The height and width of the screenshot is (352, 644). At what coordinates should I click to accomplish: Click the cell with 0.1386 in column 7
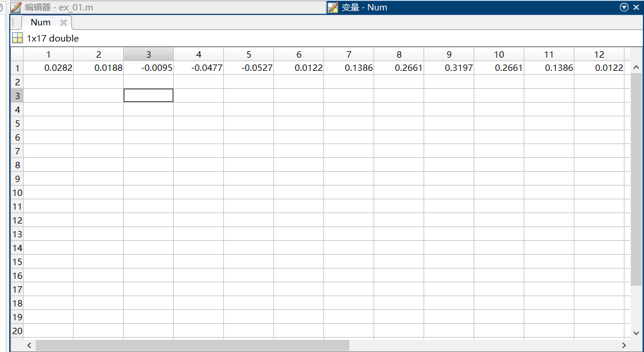(x=349, y=68)
